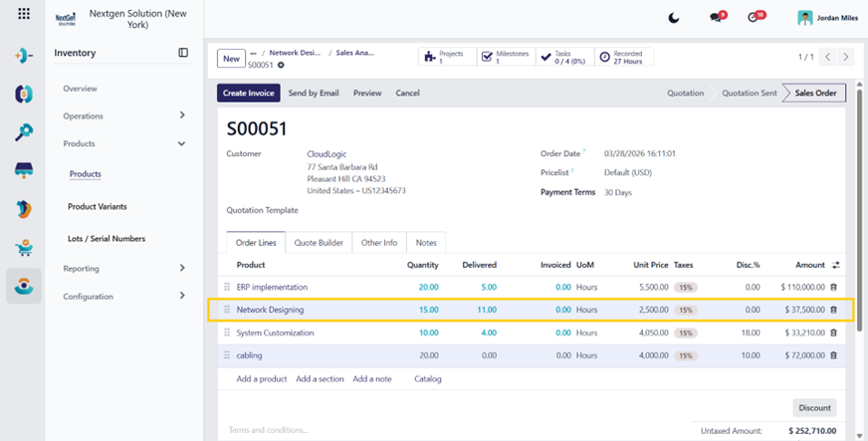This screenshot has height=441, width=868.
Task: Open the apps grid menu icon
Action: 24,14
